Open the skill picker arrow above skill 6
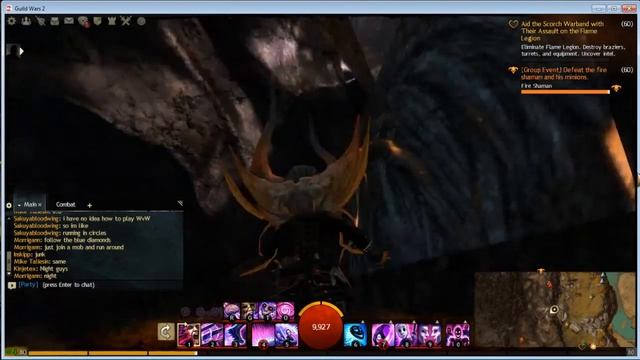The width and height of the screenshot is (640, 360). coord(362,322)
